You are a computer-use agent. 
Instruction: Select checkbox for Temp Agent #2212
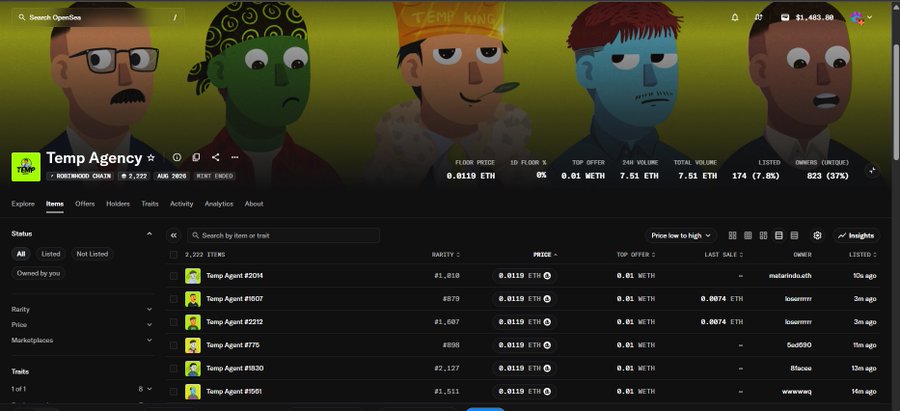click(x=174, y=322)
